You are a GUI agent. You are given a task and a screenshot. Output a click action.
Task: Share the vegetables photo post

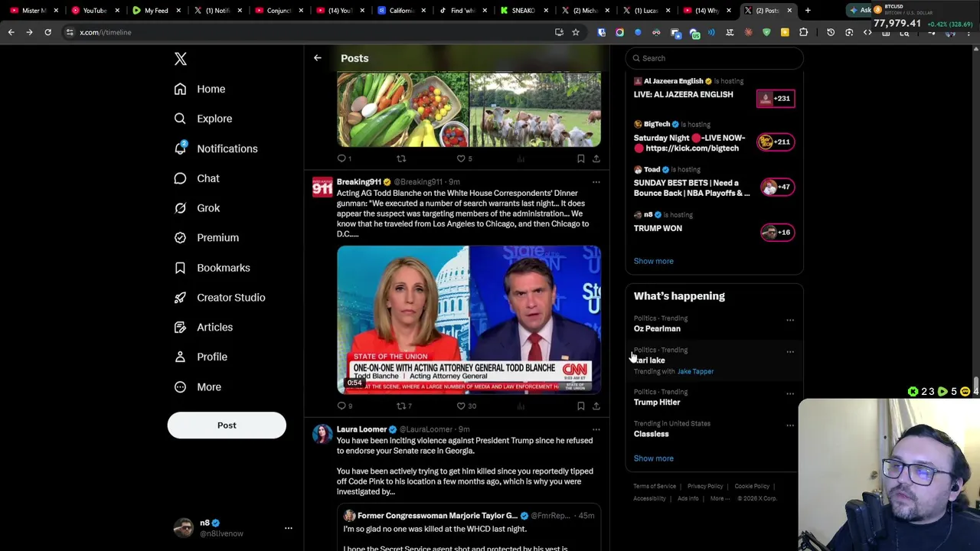[596, 158]
